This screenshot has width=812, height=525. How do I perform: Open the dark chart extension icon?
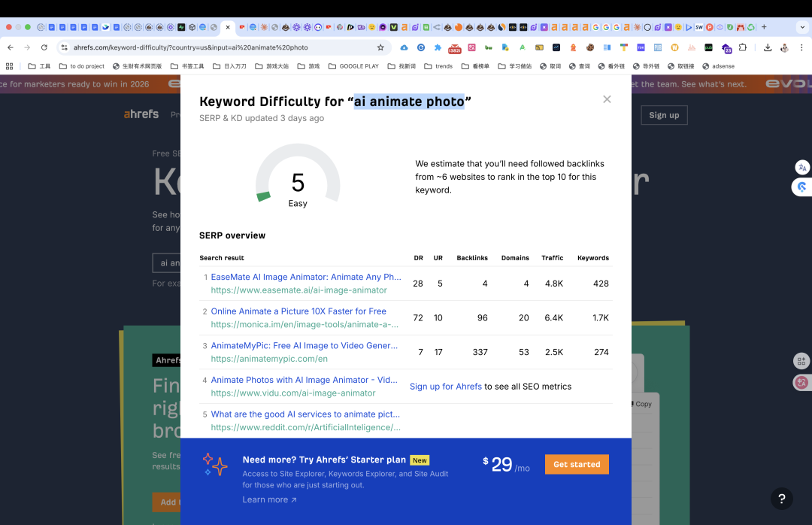pyautogui.click(x=556, y=47)
